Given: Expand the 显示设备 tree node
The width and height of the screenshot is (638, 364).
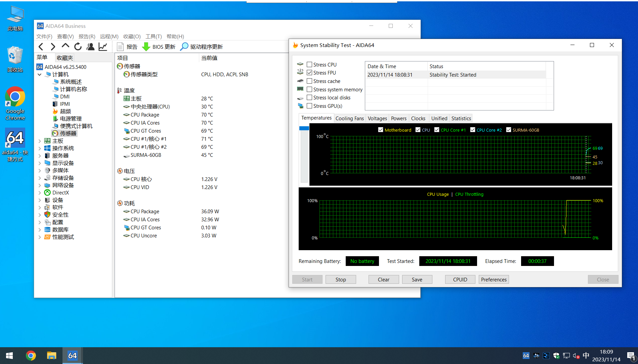Looking at the screenshot, I should tap(40, 163).
